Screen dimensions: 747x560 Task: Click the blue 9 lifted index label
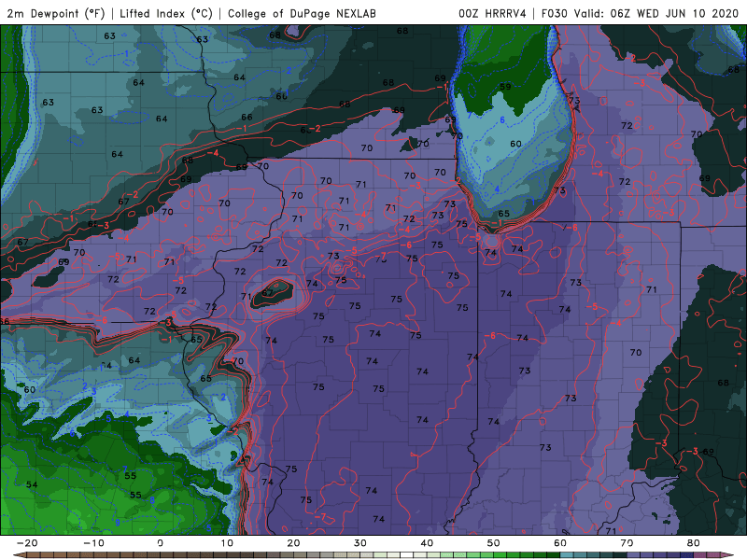pos(118,523)
